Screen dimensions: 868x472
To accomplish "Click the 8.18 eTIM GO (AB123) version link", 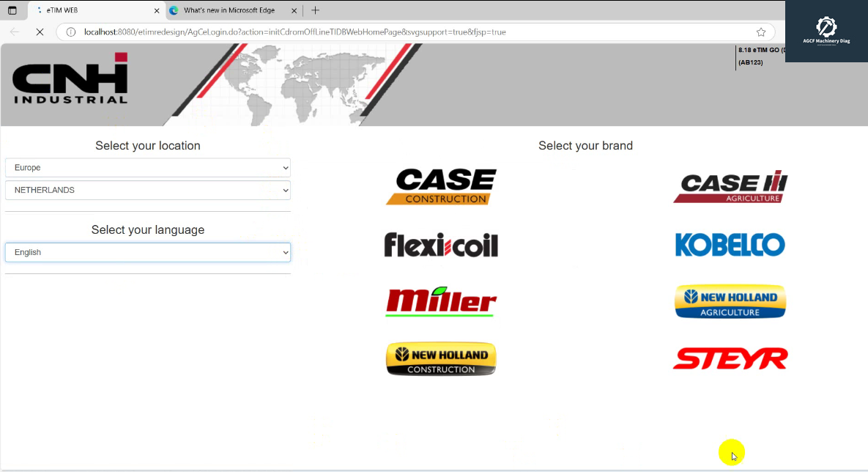I will [x=758, y=56].
